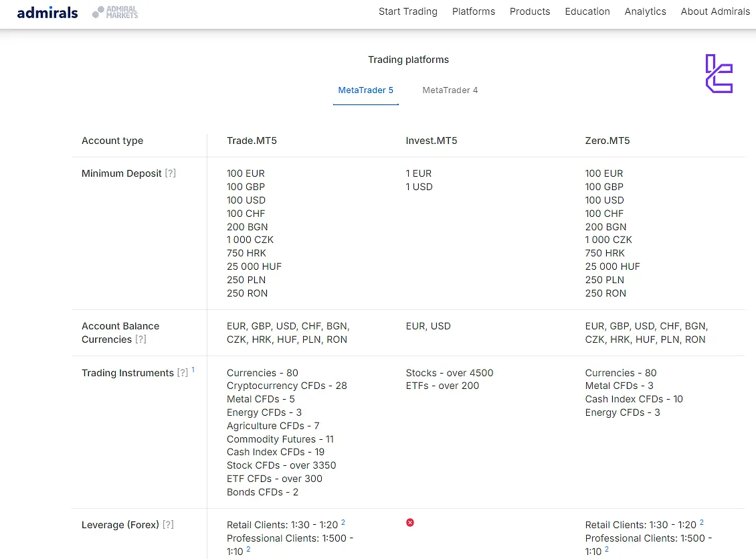This screenshot has width=756, height=559.
Task: Click the 1 EUR deposit under Invest.MT5
Action: pyautogui.click(x=419, y=173)
